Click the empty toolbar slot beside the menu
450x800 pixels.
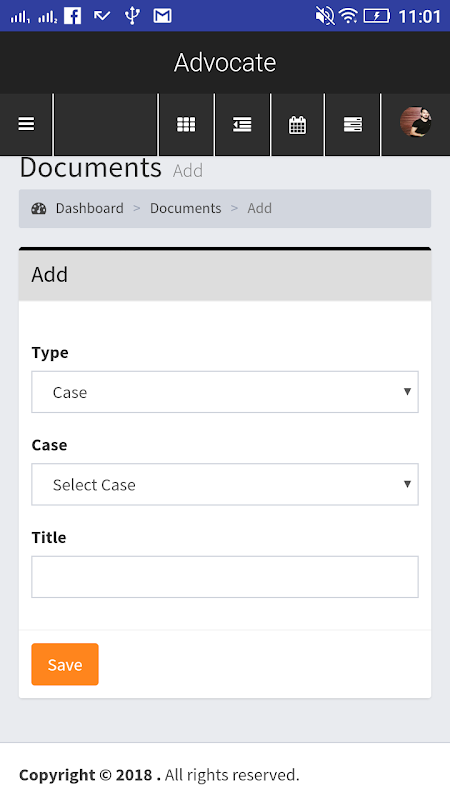tap(106, 124)
